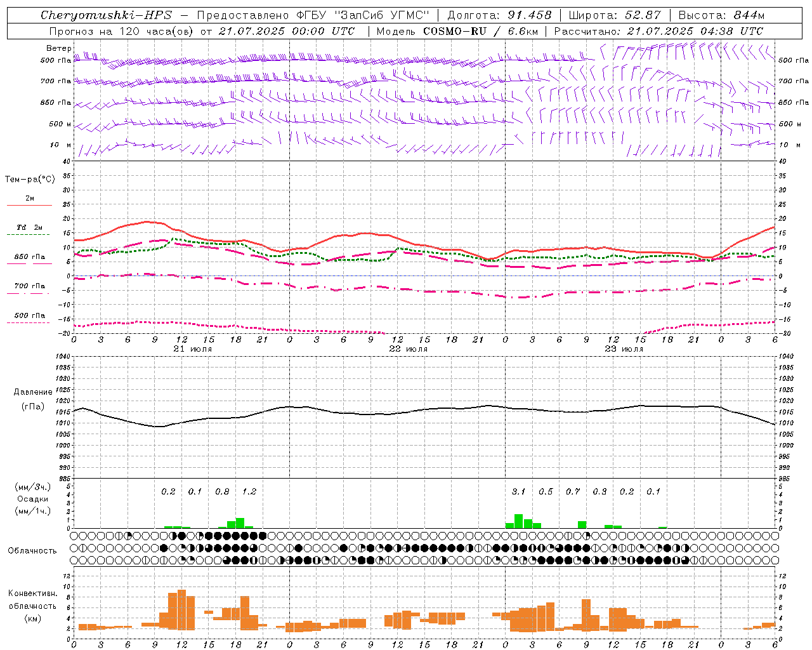This screenshot has width=812, height=650.
Task: Click the '23 июля' date label
Action: tap(624, 349)
